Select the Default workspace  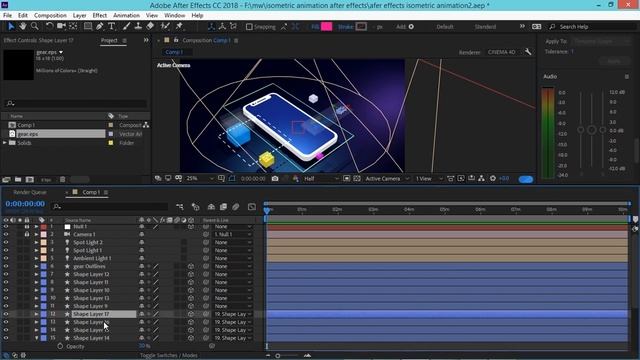point(445,27)
